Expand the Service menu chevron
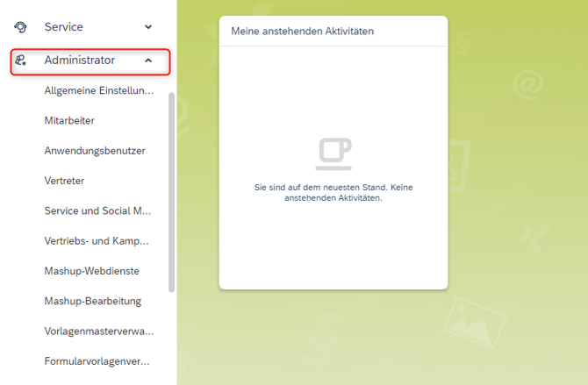 148,27
